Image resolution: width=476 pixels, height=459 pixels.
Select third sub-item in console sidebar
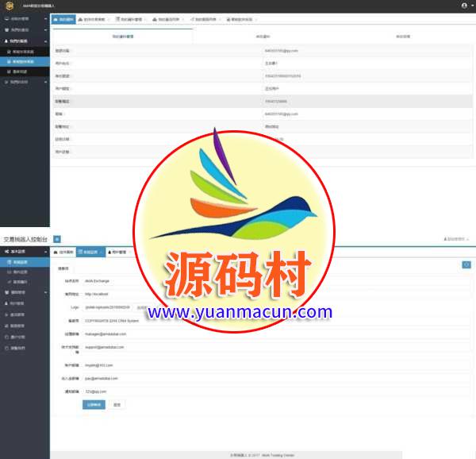(x=25, y=282)
